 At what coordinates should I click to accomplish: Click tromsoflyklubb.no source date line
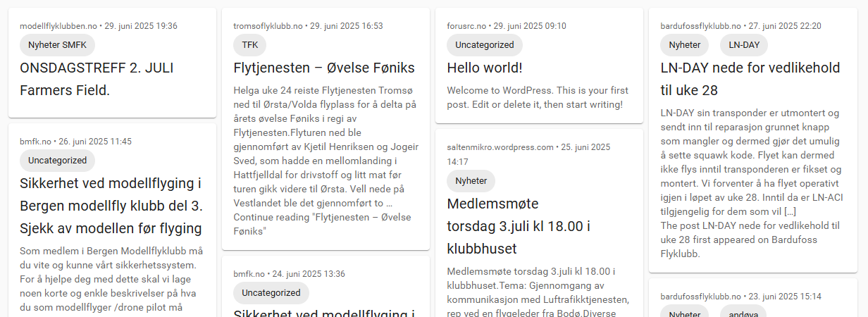click(308, 26)
